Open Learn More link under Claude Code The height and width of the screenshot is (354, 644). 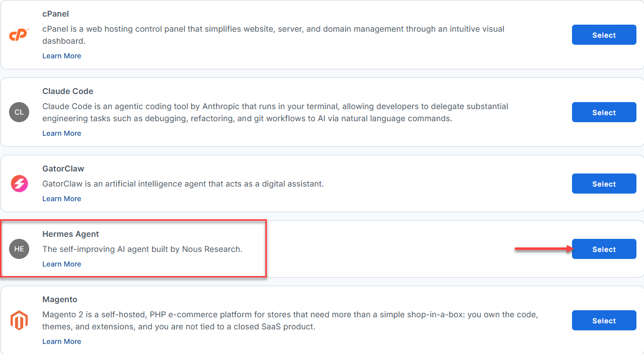coord(61,133)
